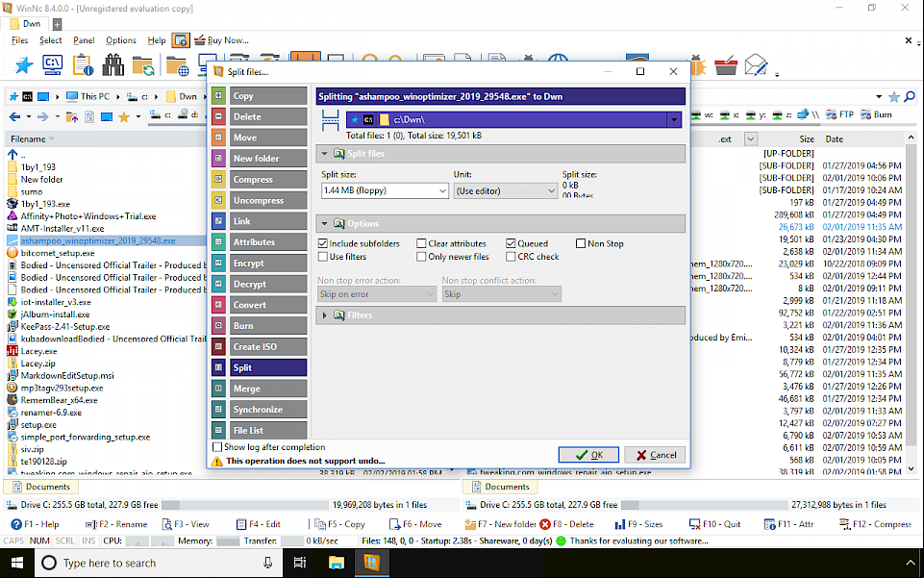Select the Burn operation in sidebar
The height and width of the screenshot is (578, 924).
click(260, 326)
